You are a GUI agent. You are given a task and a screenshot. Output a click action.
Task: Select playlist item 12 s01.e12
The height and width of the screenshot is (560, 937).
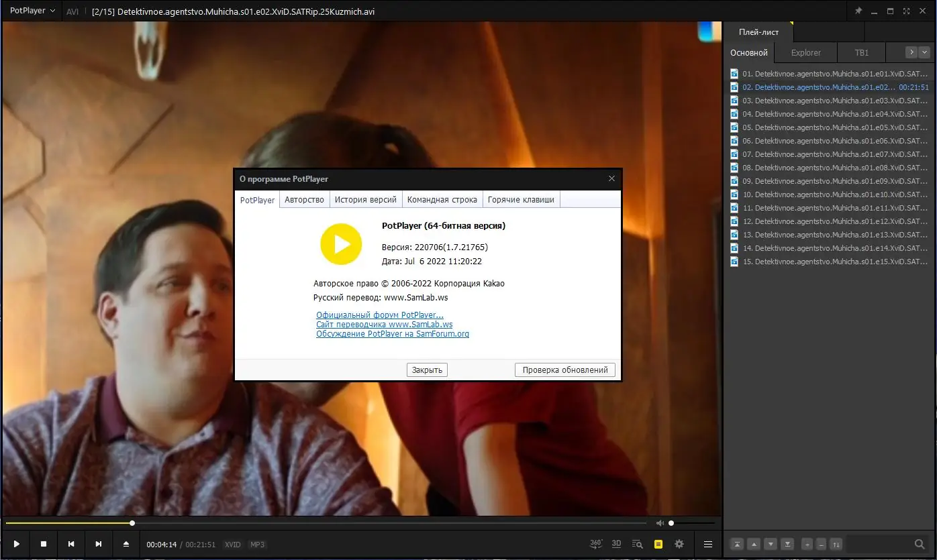[x=830, y=221]
